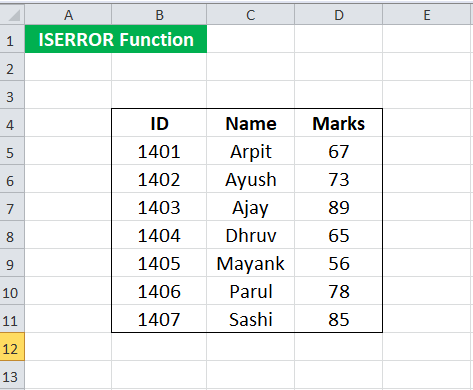This screenshot has height=390, width=473.
Task: Select the marks cell showing 89
Action: pyautogui.click(x=338, y=207)
